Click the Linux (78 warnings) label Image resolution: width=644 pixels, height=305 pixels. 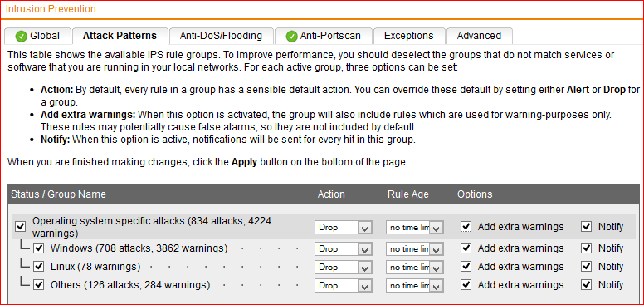coord(95,267)
